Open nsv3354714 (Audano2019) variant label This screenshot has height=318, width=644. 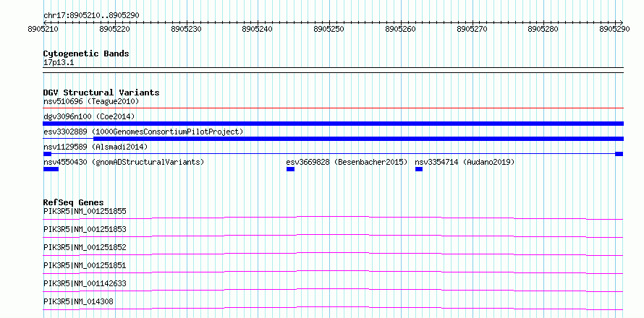click(x=465, y=162)
